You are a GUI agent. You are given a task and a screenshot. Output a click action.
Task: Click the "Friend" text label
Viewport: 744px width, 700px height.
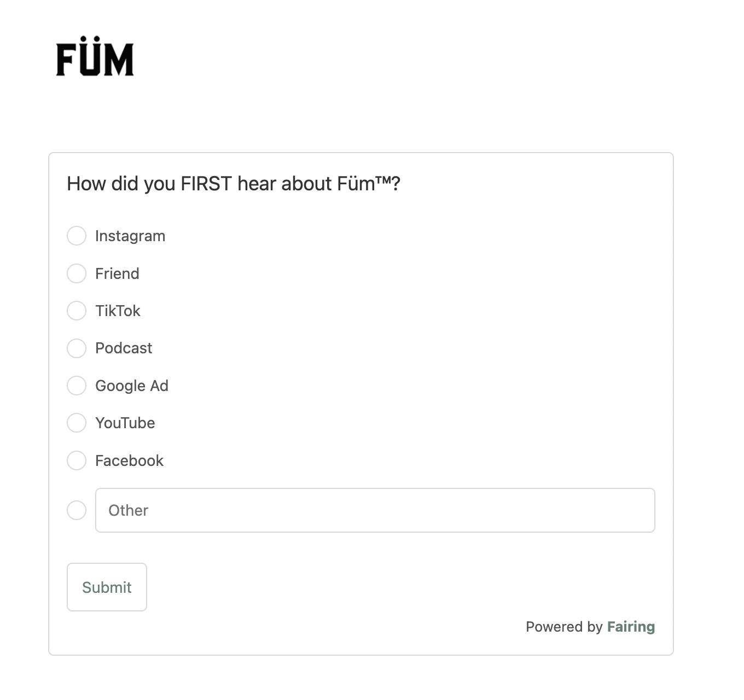tap(117, 273)
